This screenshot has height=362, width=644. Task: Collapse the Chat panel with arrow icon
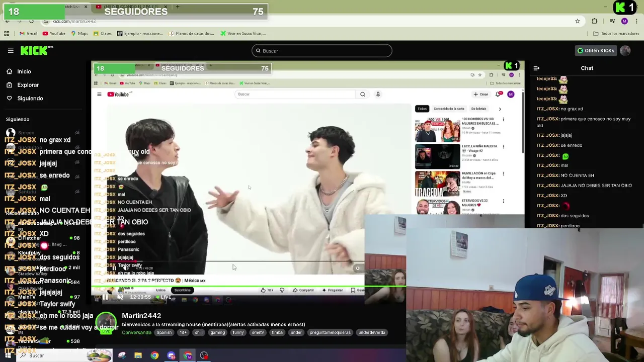coord(536,68)
